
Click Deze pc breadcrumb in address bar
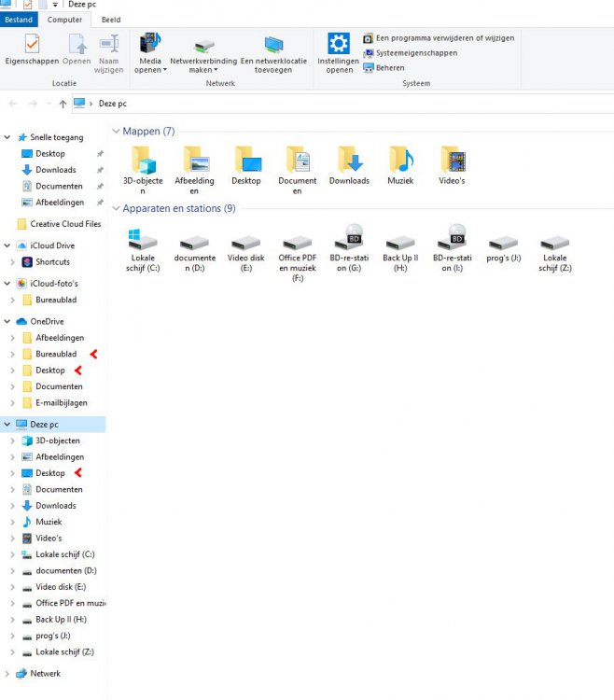tap(113, 104)
